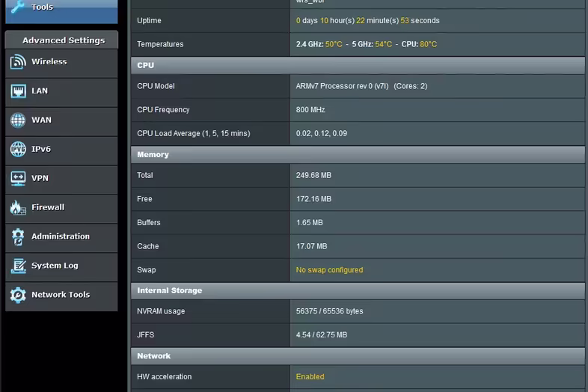Click the Network Tools gear icon
Image resolution: width=588 pixels, height=392 pixels.
(x=18, y=295)
